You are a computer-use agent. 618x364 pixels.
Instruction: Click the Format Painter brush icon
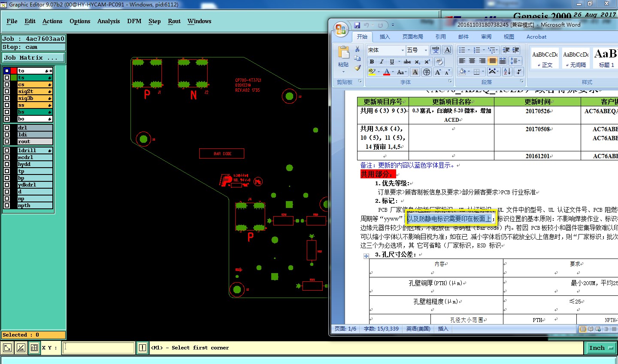(357, 68)
